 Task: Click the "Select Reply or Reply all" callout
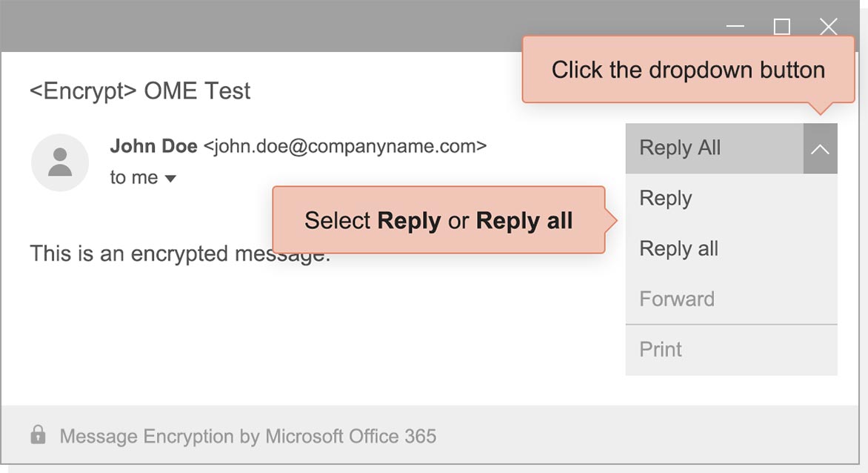pos(438,221)
